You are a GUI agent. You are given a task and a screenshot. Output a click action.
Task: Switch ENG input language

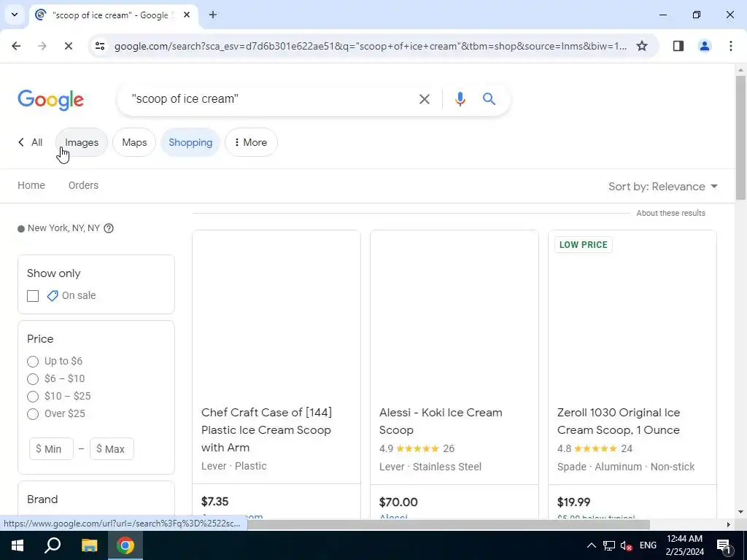tap(648, 545)
